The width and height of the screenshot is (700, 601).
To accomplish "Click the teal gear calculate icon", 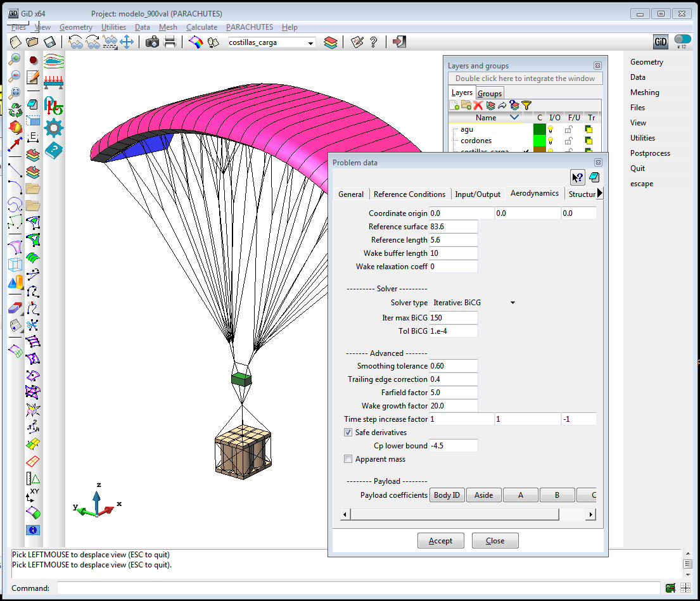I will tap(54, 128).
